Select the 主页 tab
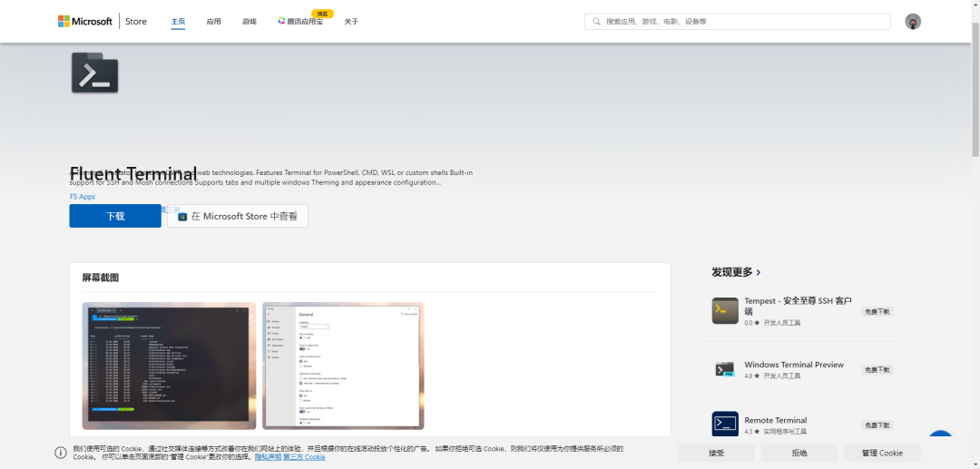Viewport: 980px width, 469px height. (x=178, y=21)
